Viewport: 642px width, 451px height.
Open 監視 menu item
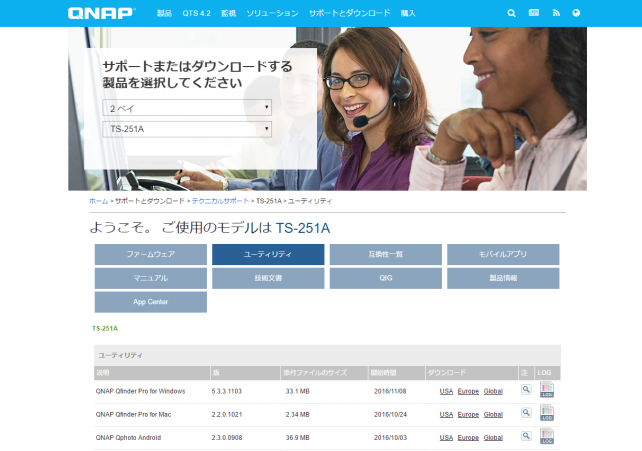coord(228,13)
